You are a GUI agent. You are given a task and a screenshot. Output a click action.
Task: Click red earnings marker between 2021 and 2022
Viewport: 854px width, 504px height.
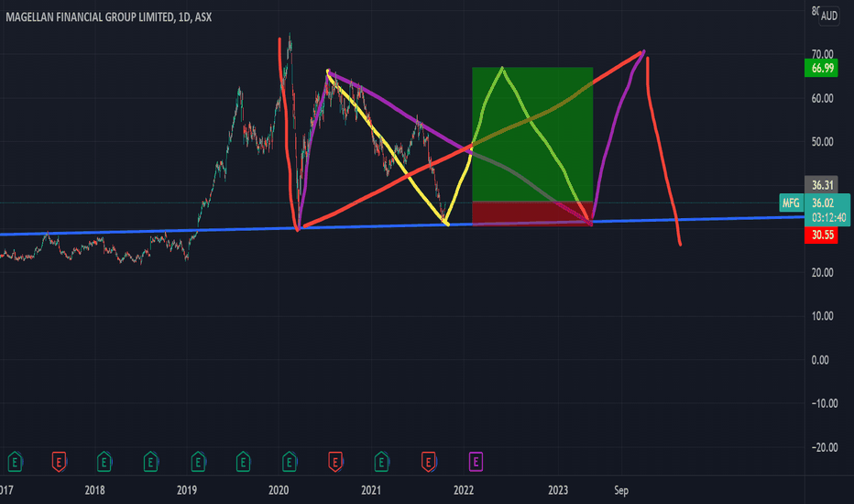(428, 462)
